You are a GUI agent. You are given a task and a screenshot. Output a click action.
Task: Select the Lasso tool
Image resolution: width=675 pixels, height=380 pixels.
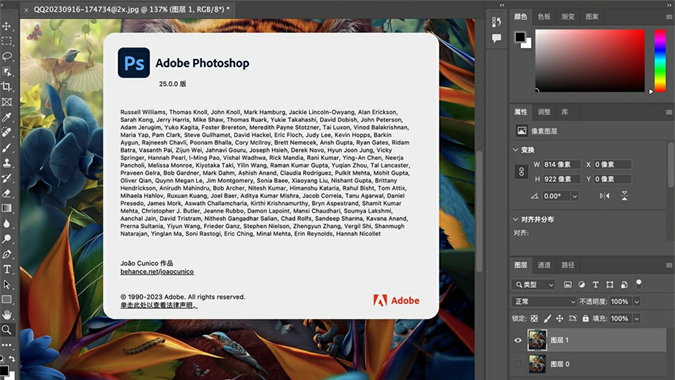(7, 56)
